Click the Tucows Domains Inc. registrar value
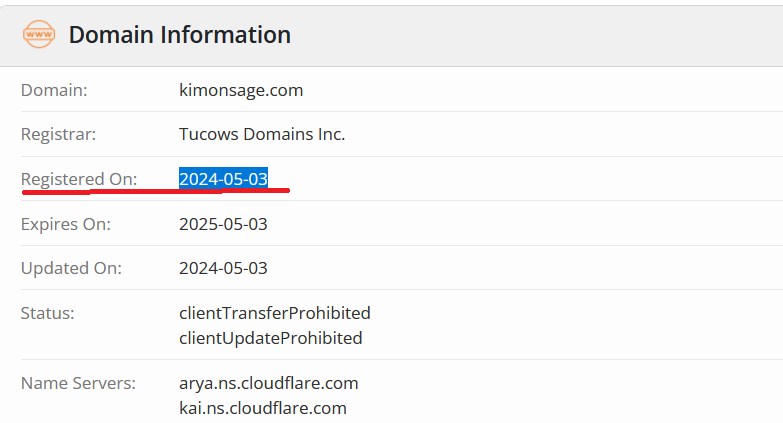783x423 pixels. (262, 134)
